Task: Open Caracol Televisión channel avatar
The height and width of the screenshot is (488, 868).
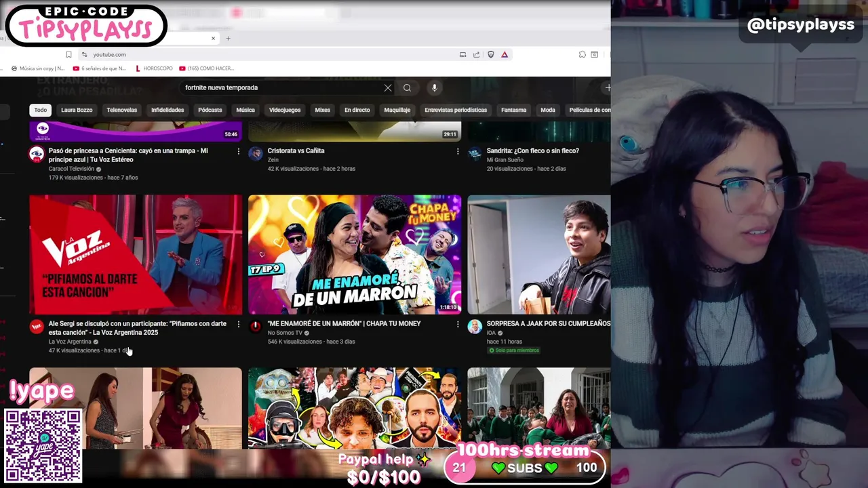Action: 37,154
